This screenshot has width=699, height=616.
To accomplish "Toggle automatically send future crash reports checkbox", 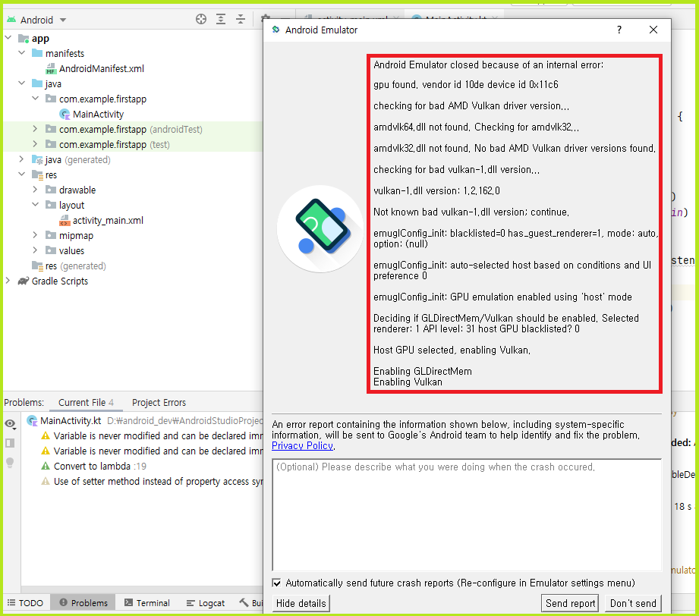I will pyautogui.click(x=276, y=583).
